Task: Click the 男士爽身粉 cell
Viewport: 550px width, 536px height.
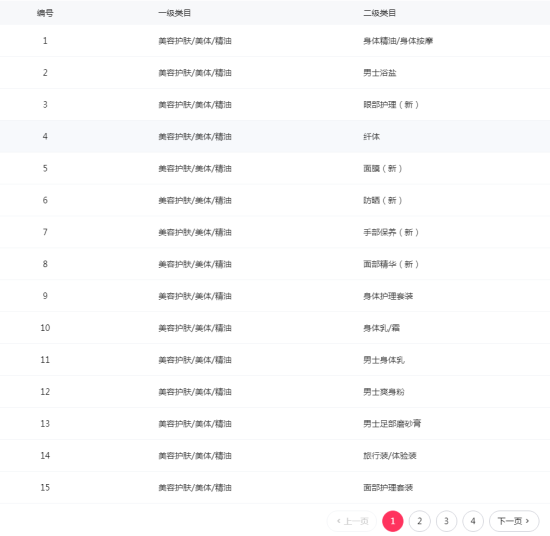Action: [384, 392]
